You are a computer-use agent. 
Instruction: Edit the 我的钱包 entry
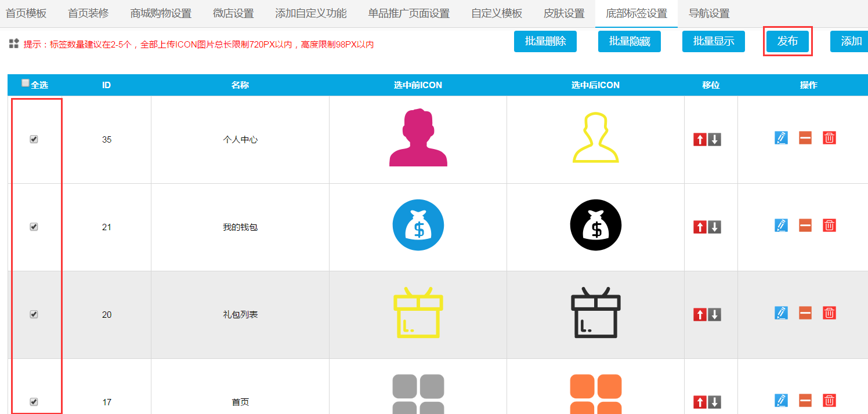(x=782, y=226)
